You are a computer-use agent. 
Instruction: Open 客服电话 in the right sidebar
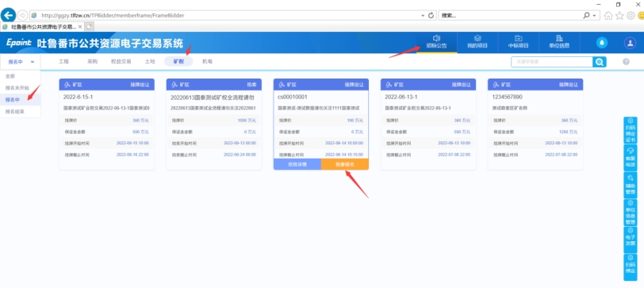[630, 158]
